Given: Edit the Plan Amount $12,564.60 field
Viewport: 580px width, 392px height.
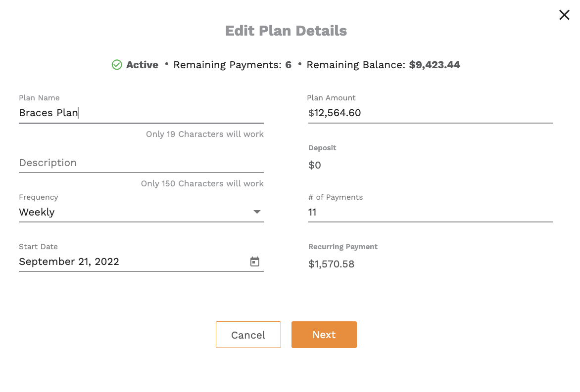Looking at the screenshot, I should 431,113.
